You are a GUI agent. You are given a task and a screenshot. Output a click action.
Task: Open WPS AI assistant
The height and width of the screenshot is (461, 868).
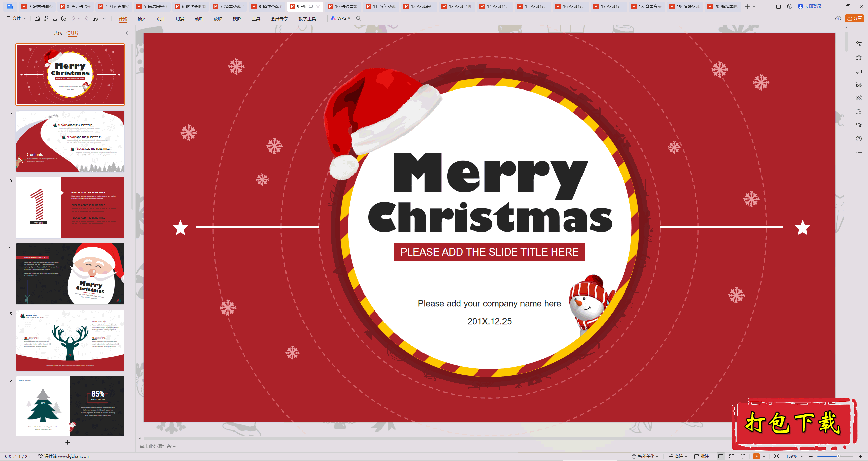click(x=341, y=18)
